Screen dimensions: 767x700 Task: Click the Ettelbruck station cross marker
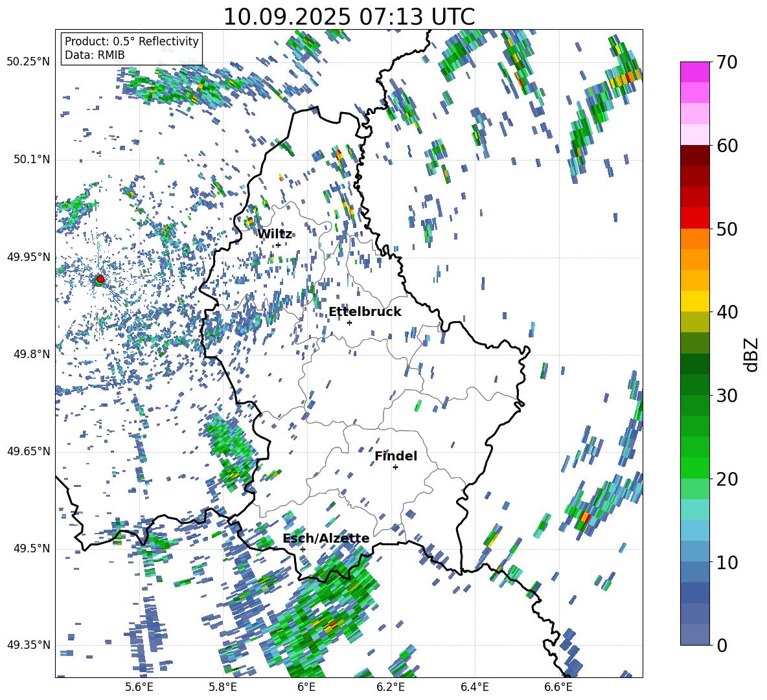[349, 322]
